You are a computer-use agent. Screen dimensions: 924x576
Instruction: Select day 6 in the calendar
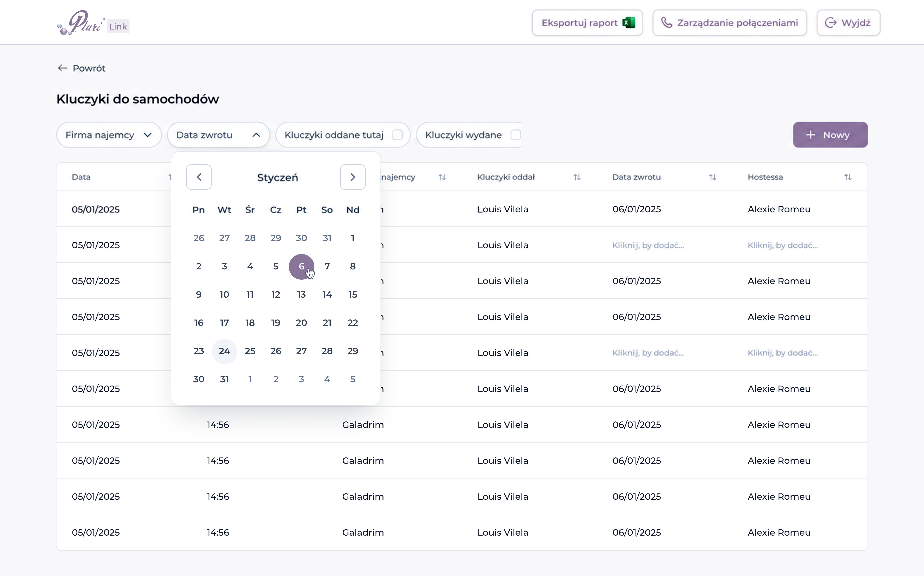[x=301, y=267]
